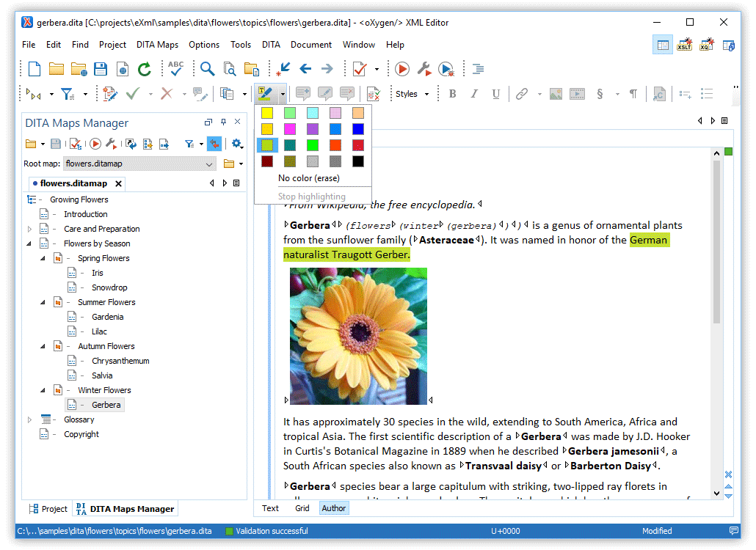Click the Insert Image toolbar icon
This screenshot has width=756, height=550.
[x=556, y=94]
